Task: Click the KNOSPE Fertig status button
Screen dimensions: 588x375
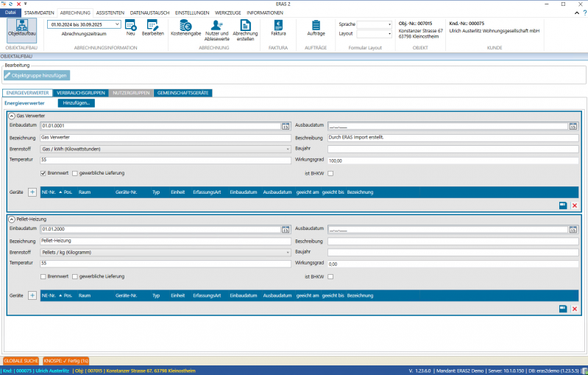Action: pos(66,361)
